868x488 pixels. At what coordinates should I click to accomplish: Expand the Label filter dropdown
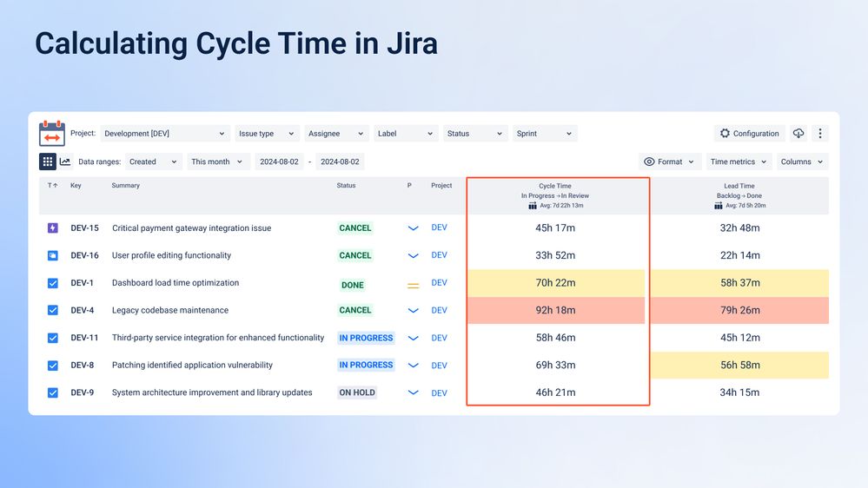tap(406, 134)
